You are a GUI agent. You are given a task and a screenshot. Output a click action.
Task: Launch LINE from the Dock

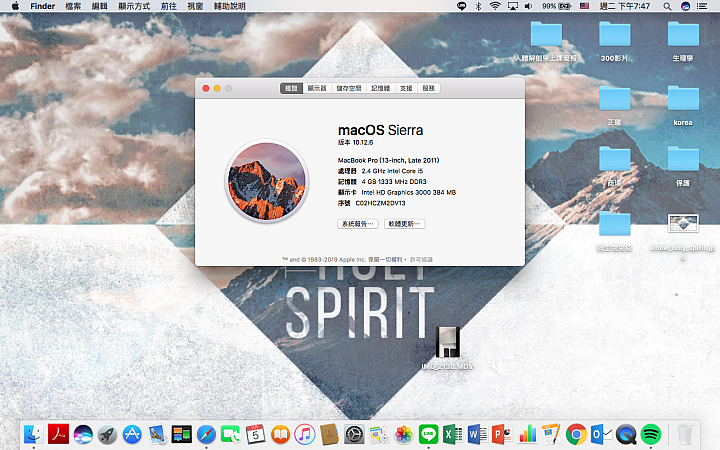click(428, 434)
